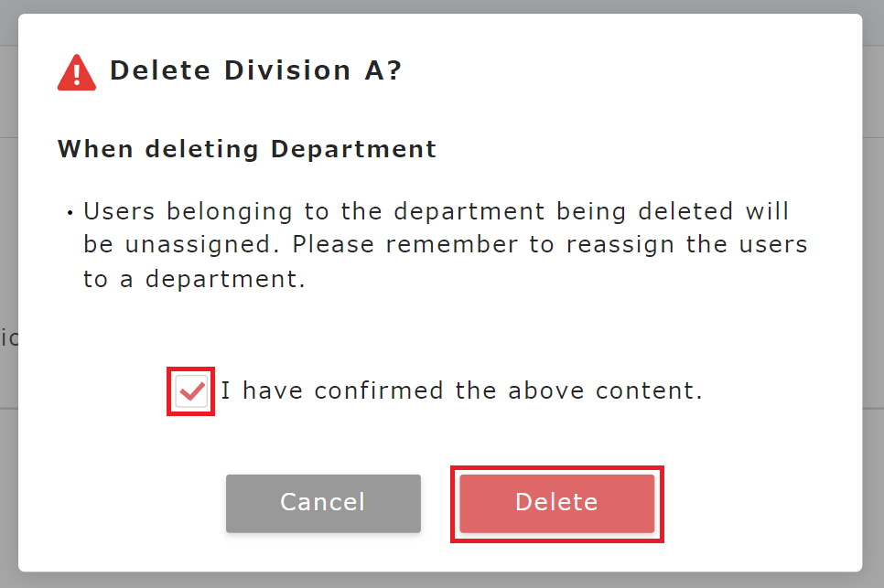
Task: Toggle the red checkmark box
Action: [x=191, y=390]
